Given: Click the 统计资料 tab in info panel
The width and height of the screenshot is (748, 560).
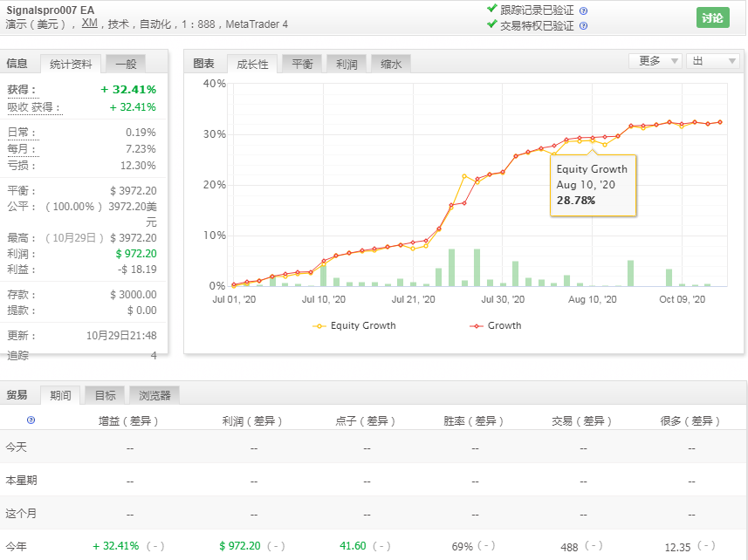Looking at the screenshot, I should pos(71,63).
